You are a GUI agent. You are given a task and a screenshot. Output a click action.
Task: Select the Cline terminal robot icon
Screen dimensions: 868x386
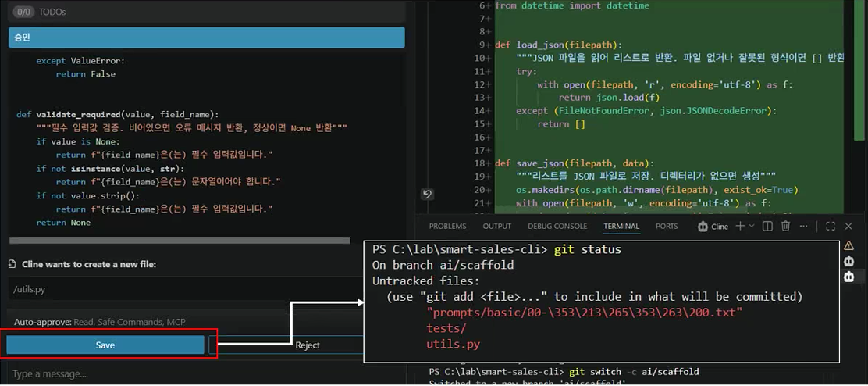[x=703, y=226]
